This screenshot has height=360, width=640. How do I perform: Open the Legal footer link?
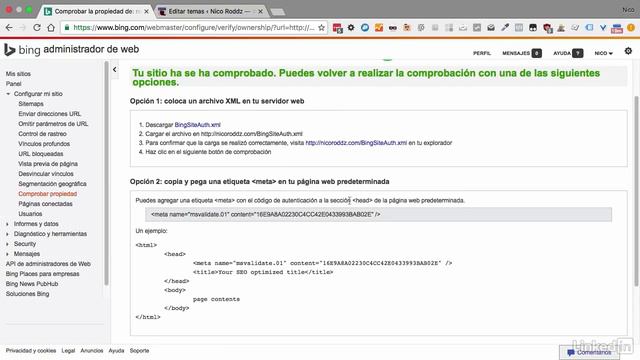pyautogui.click(x=68, y=351)
